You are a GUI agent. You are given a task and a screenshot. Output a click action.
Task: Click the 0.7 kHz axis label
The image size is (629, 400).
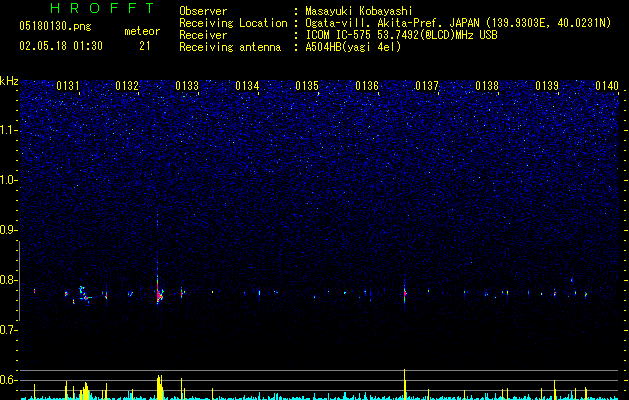click(x=8, y=330)
